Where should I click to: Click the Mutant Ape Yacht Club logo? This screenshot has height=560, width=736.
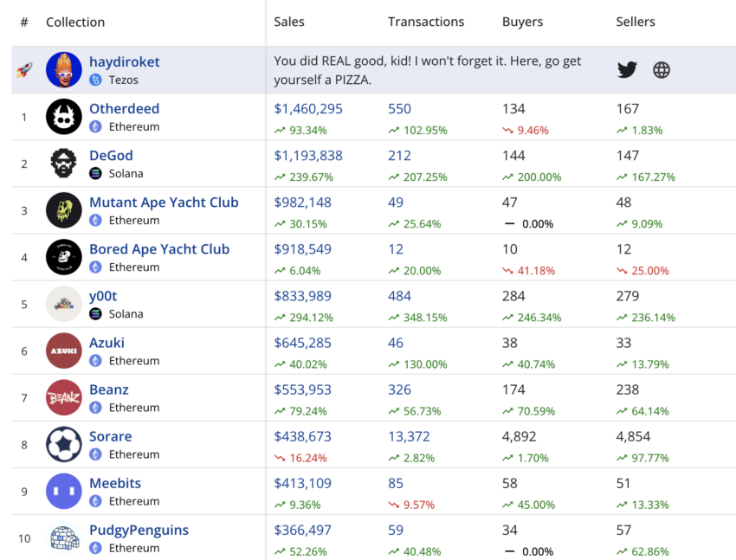point(64,210)
